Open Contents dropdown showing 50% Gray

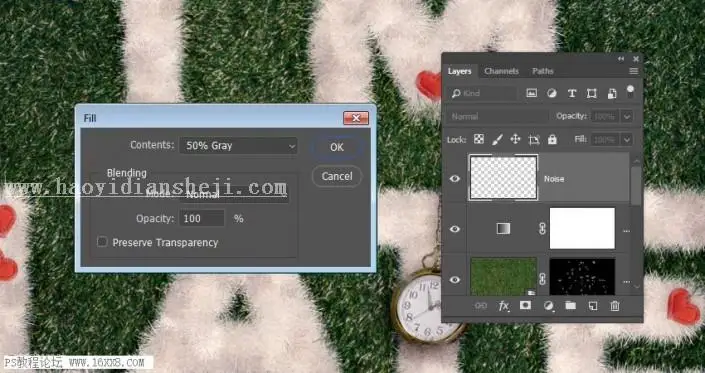pyautogui.click(x=238, y=146)
